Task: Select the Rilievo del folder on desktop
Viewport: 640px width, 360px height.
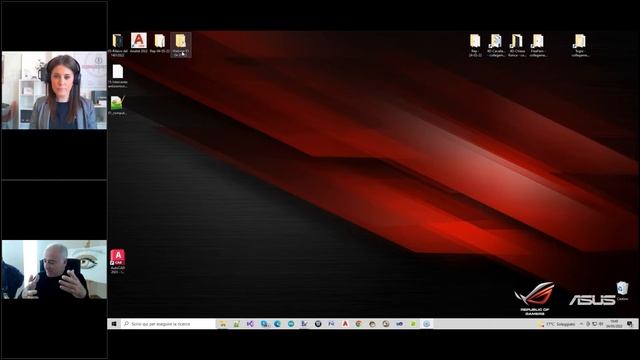Action: [118, 44]
